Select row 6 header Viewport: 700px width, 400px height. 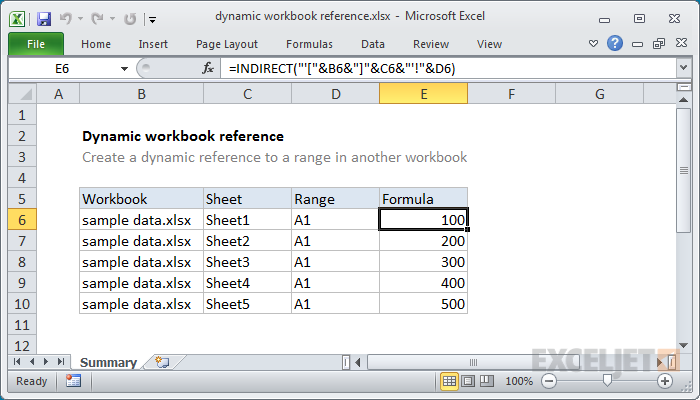coord(22,220)
